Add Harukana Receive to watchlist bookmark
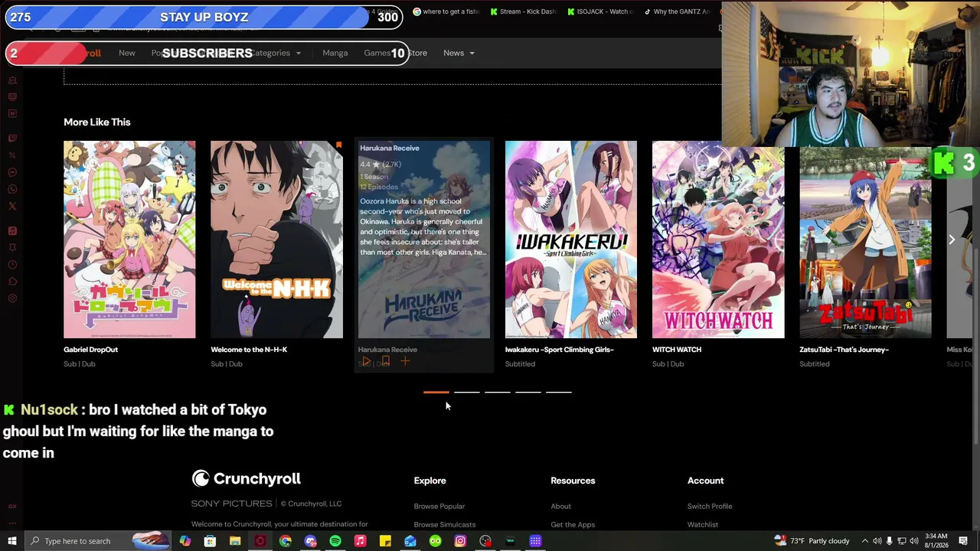 click(x=386, y=361)
